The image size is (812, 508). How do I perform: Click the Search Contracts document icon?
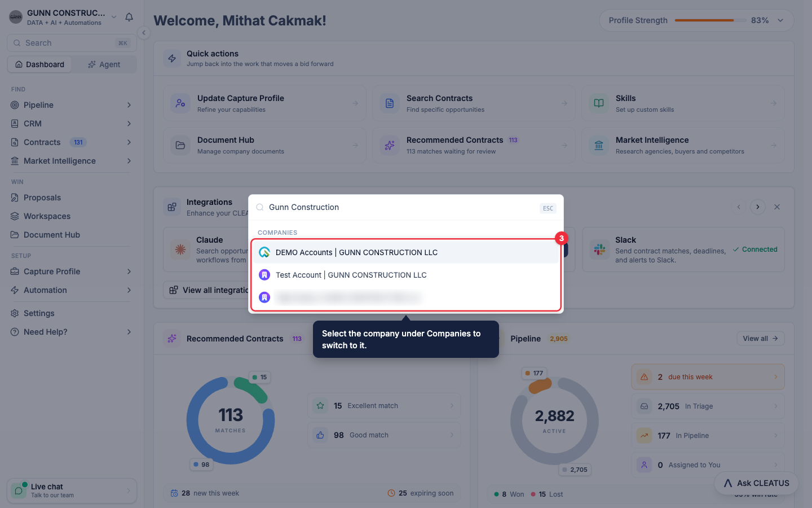390,103
